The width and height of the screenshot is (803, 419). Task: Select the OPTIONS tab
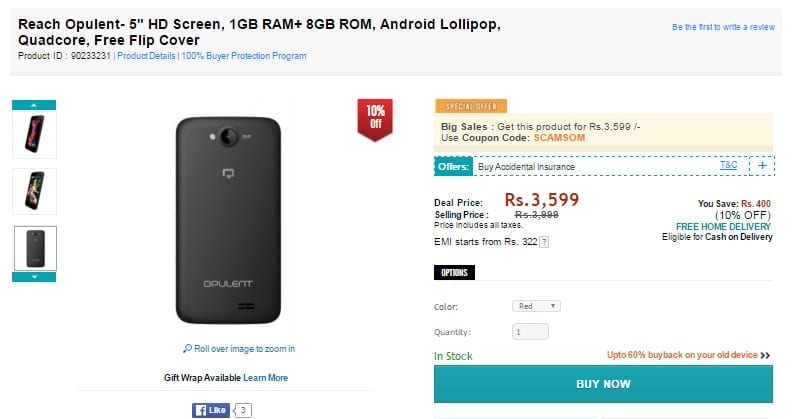[454, 273]
